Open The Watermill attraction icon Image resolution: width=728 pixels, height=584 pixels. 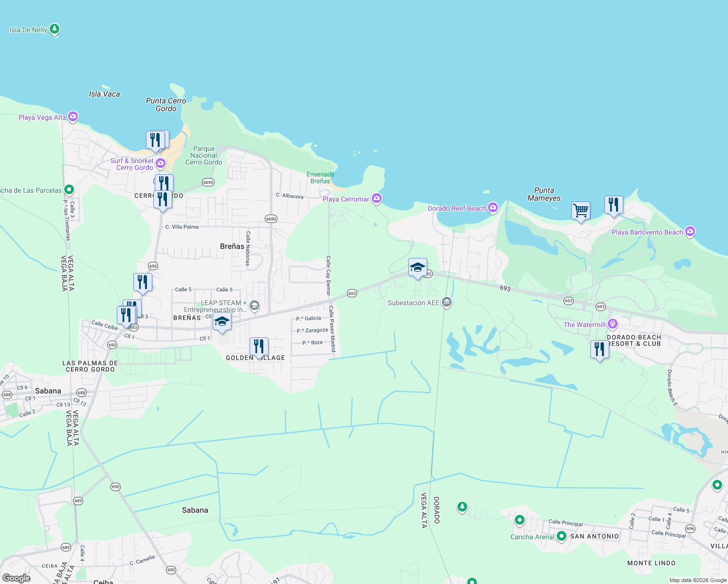click(x=613, y=324)
